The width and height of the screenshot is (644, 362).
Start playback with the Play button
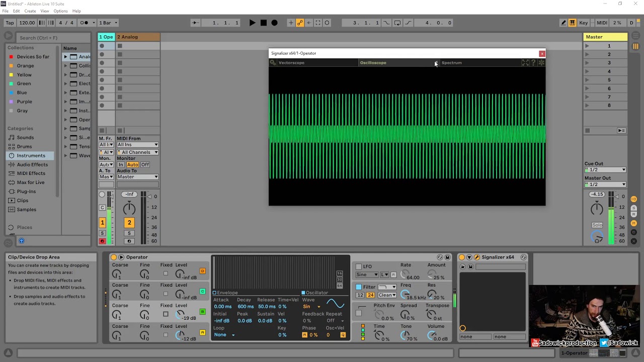pyautogui.click(x=252, y=23)
